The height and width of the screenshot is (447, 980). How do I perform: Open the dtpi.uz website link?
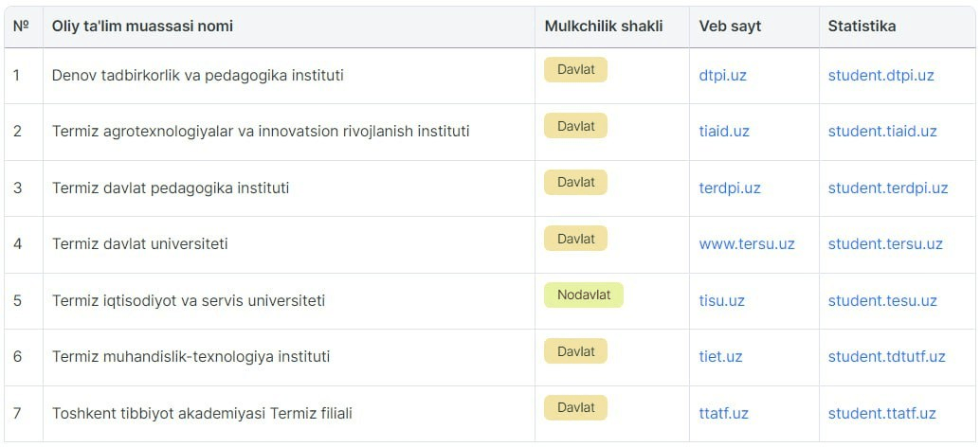722,76
